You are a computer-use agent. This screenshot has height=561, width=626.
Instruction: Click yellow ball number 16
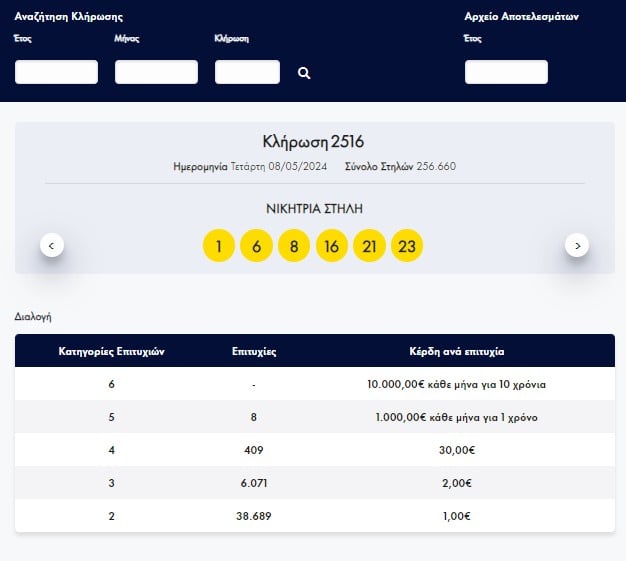point(331,246)
